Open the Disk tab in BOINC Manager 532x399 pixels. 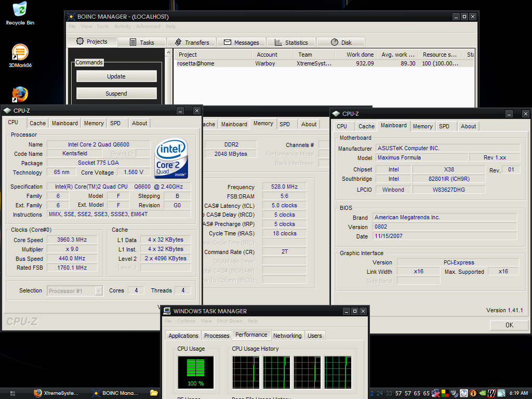[341, 43]
